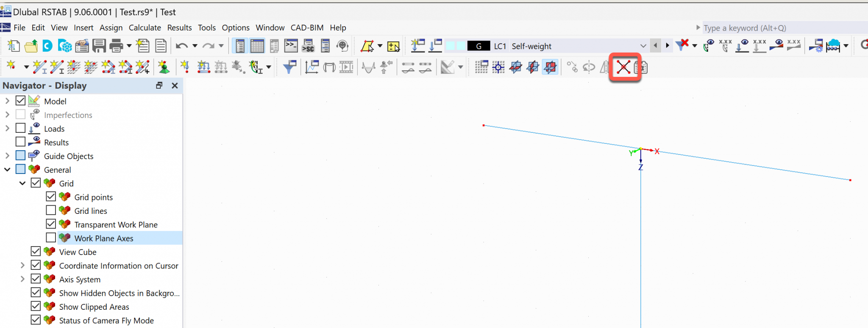Click the connect members crossing-lines icon
Image resolution: width=868 pixels, height=328 pixels.
(623, 67)
